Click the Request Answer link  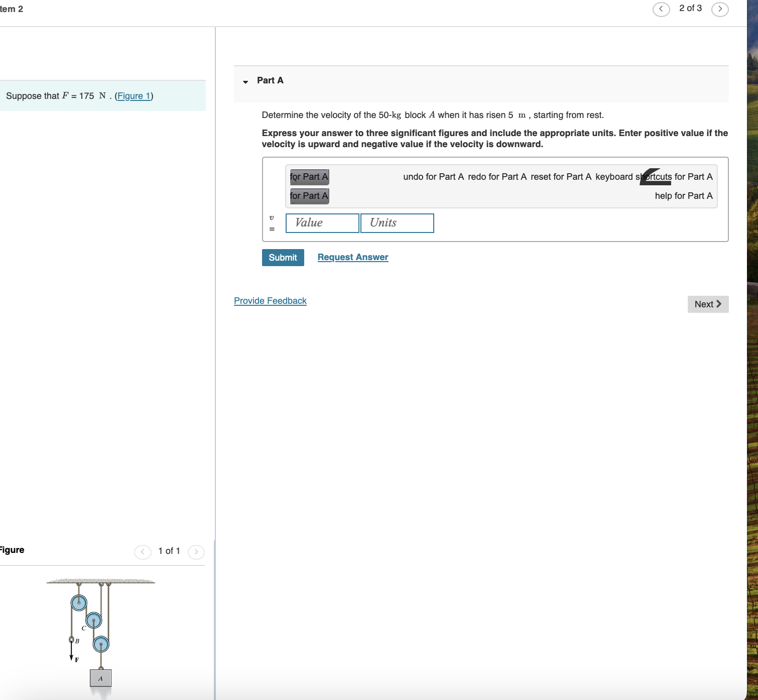pyautogui.click(x=352, y=257)
